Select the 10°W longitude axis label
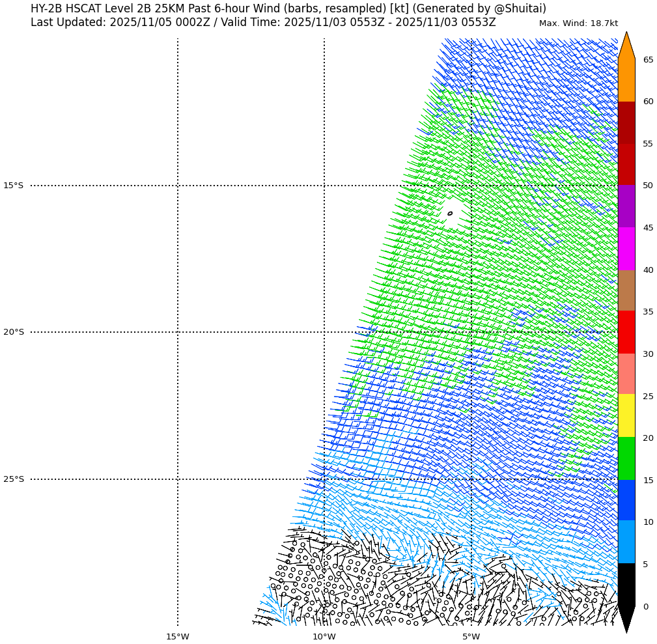Viewport: 657px width, 644px height. [x=324, y=636]
